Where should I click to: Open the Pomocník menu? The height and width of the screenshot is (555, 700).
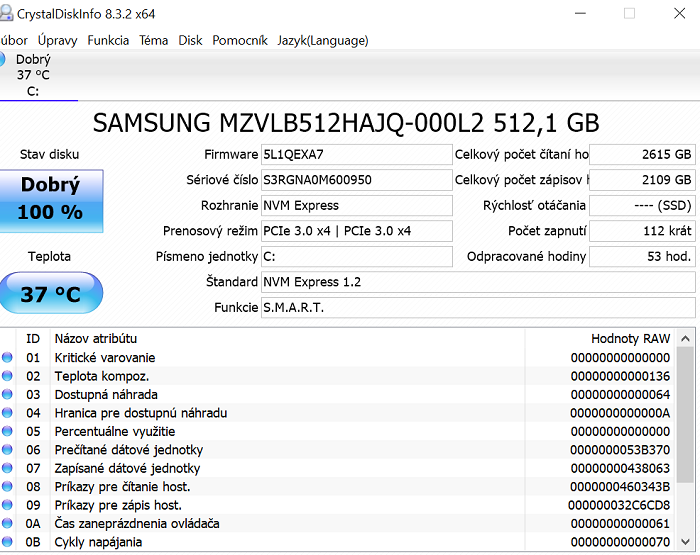(240, 41)
